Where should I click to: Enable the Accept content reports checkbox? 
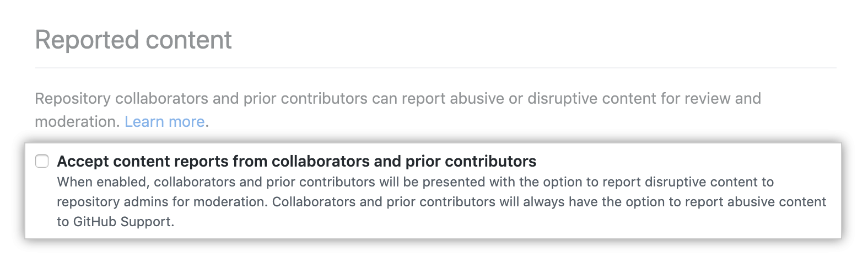click(42, 161)
